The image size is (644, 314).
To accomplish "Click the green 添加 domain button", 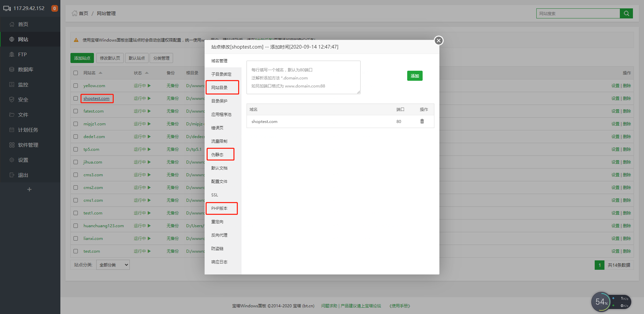I will coord(415,76).
